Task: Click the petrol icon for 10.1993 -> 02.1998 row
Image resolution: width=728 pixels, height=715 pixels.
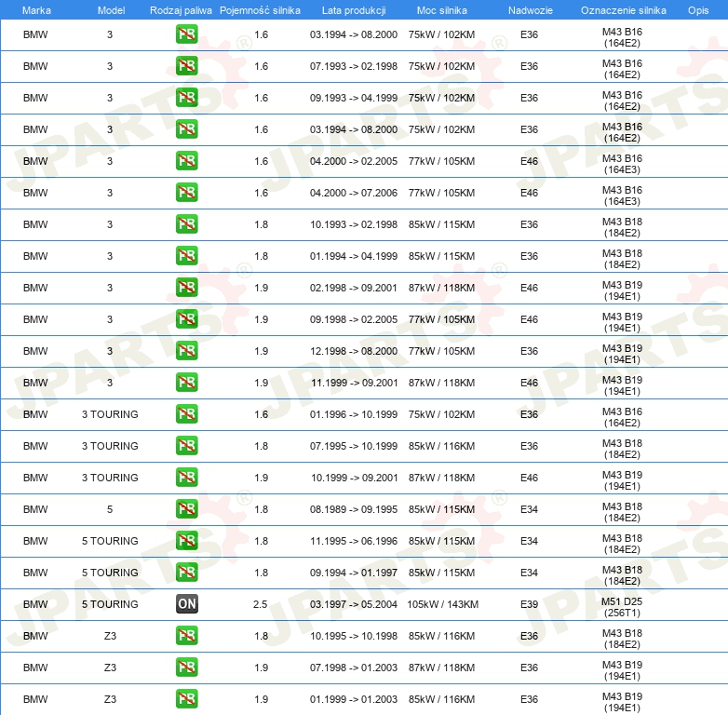Action: 186,223
